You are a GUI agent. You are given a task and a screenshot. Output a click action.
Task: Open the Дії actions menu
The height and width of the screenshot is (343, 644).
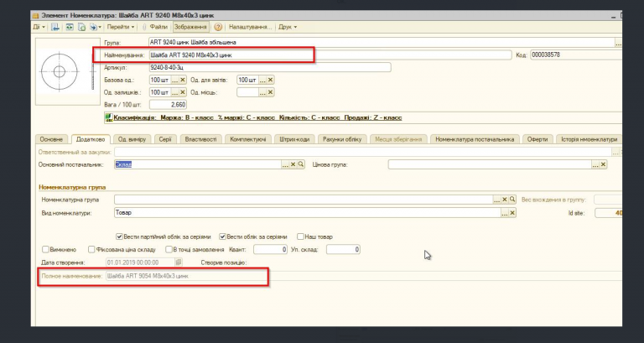click(x=39, y=27)
